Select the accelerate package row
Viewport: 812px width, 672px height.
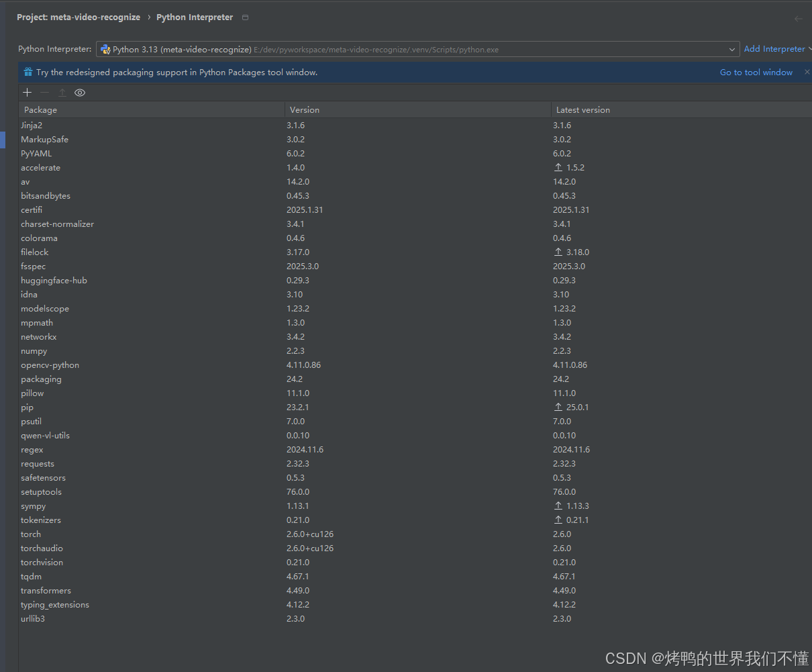[x=415, y=168]
